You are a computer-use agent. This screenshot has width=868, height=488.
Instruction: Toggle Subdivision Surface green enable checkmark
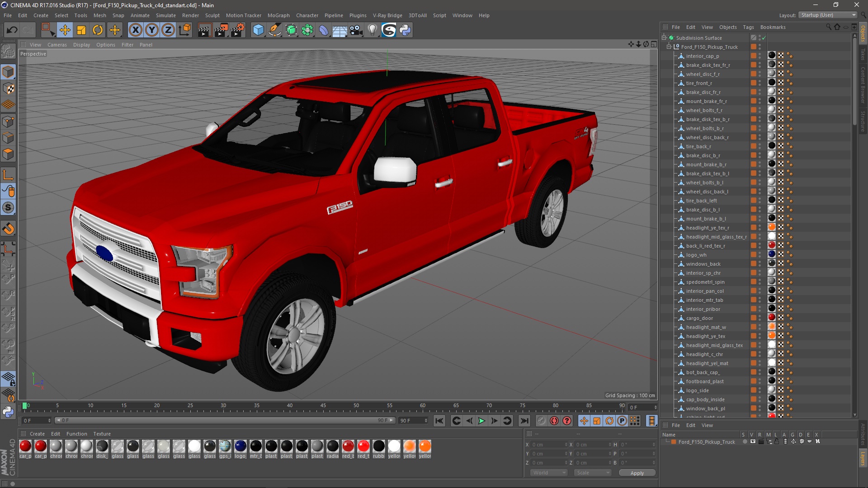click(x=764, y=38)
